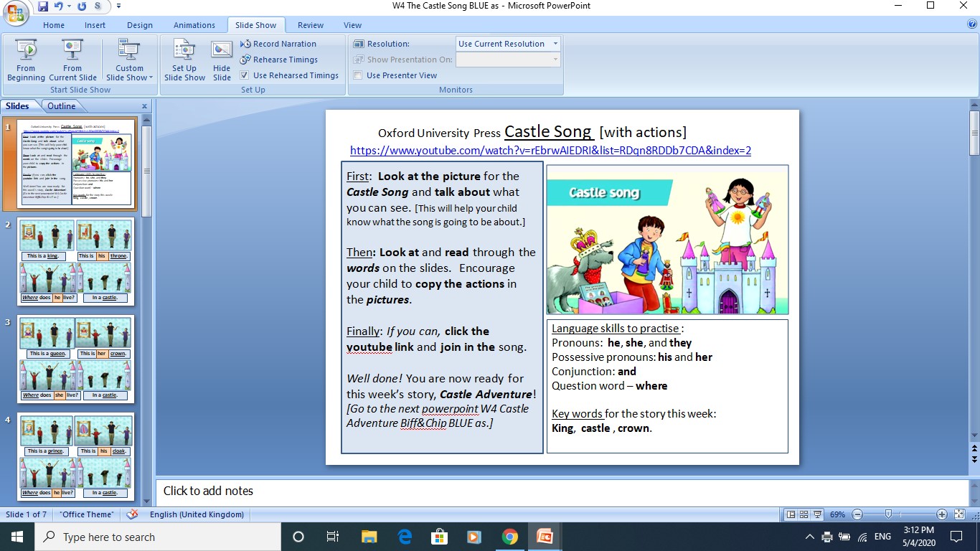Switch to Slide Sorter view
The width and height of the screenshot is (980, 551).
[x=804, y=514]
